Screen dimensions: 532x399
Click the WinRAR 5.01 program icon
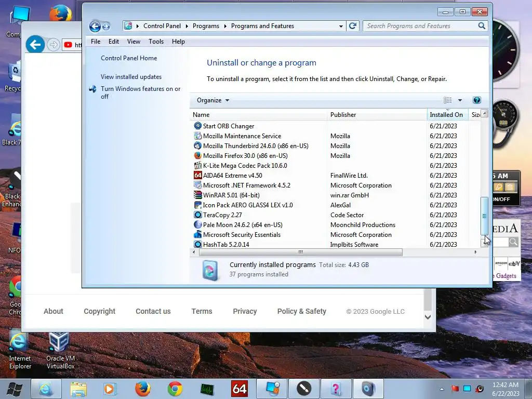pos(197,195)
